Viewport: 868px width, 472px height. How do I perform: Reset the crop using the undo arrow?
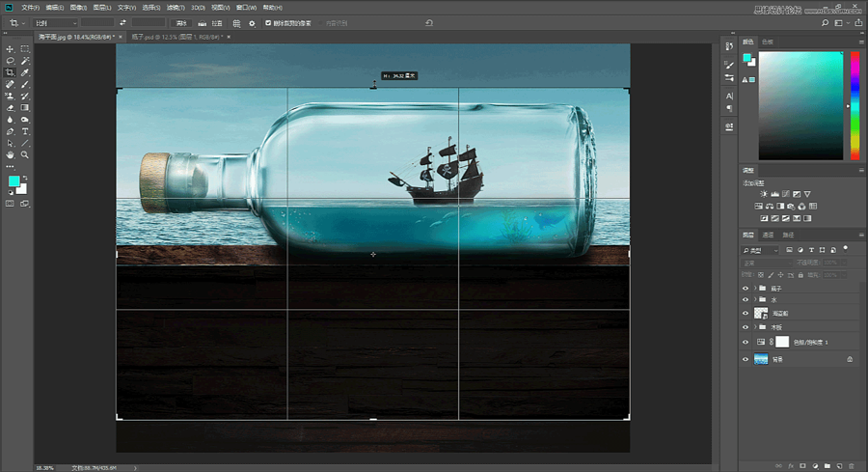[429, 22]
